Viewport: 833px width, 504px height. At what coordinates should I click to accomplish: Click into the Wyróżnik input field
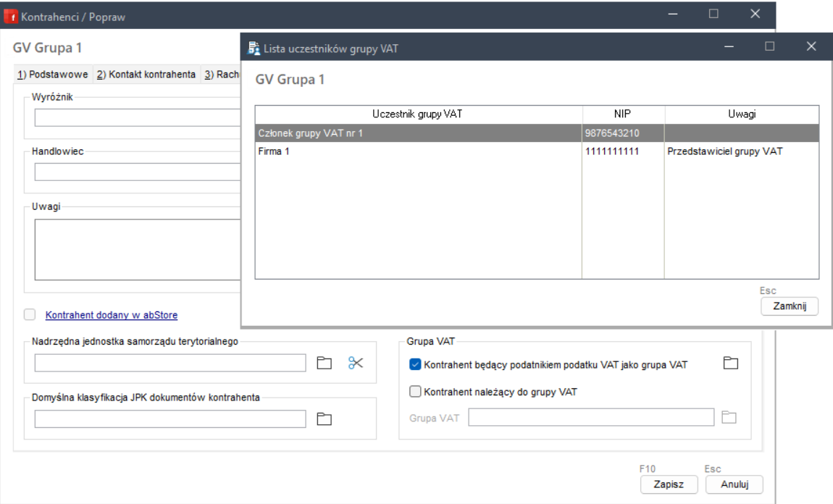click(x=138, y=117)
